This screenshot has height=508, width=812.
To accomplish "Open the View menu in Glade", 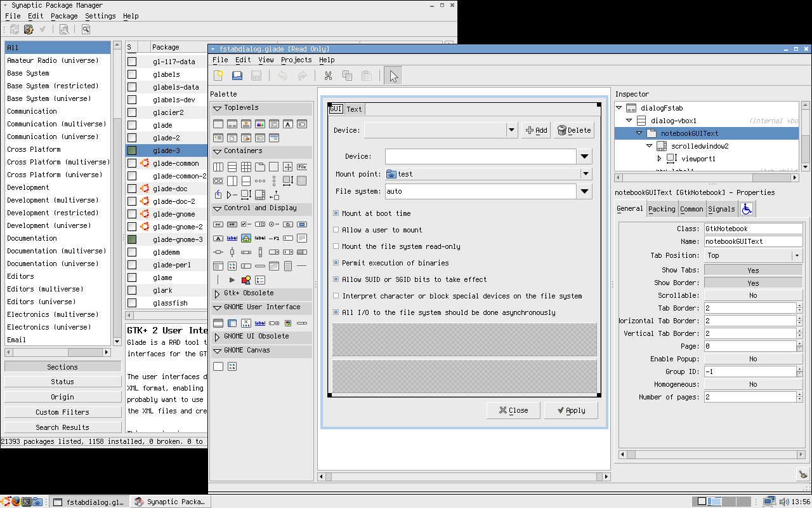I will 266,60.
